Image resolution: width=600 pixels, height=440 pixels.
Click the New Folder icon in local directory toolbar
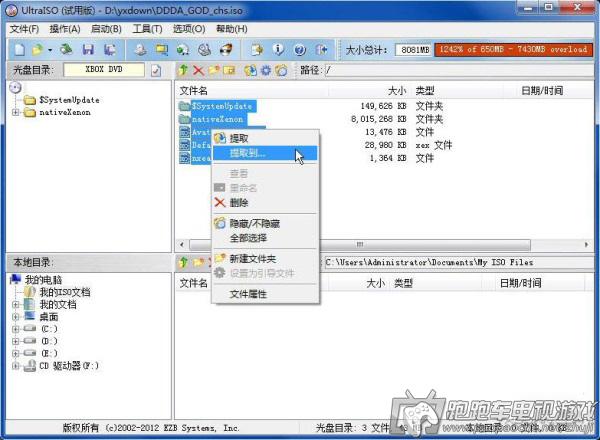coord(199,262)
